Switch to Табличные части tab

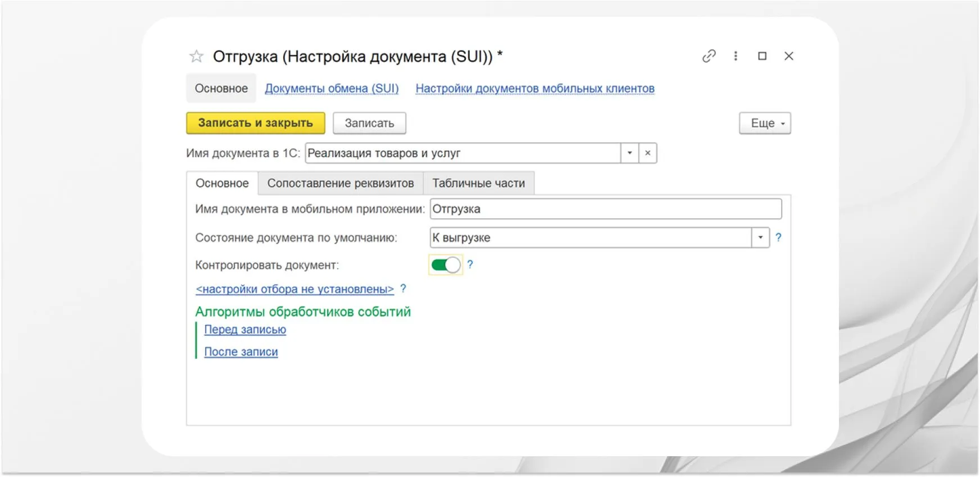tap(479, 183)
